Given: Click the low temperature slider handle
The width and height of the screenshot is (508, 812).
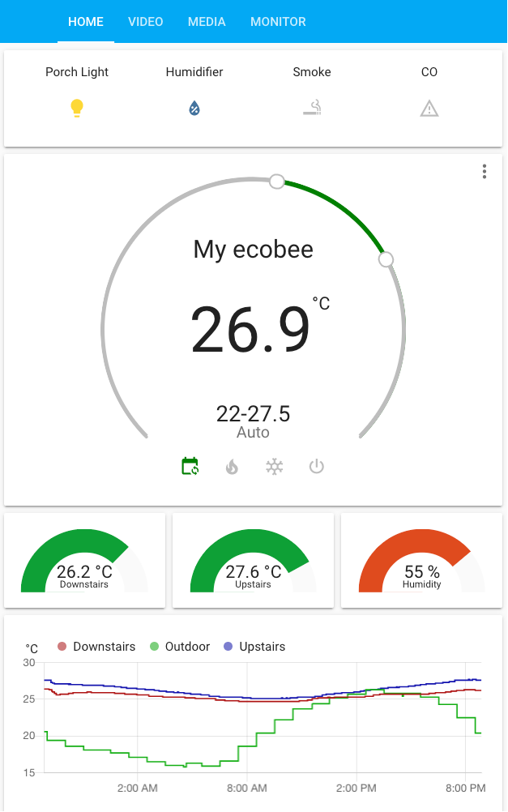Looking at the screenshot, I should click(x=276, y=182).
